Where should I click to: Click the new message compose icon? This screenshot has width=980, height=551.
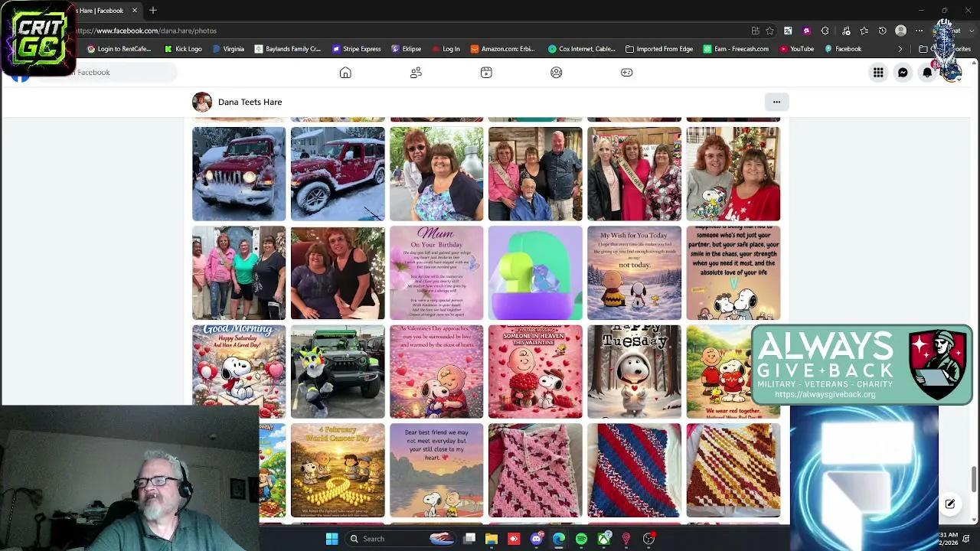point(950,504)
